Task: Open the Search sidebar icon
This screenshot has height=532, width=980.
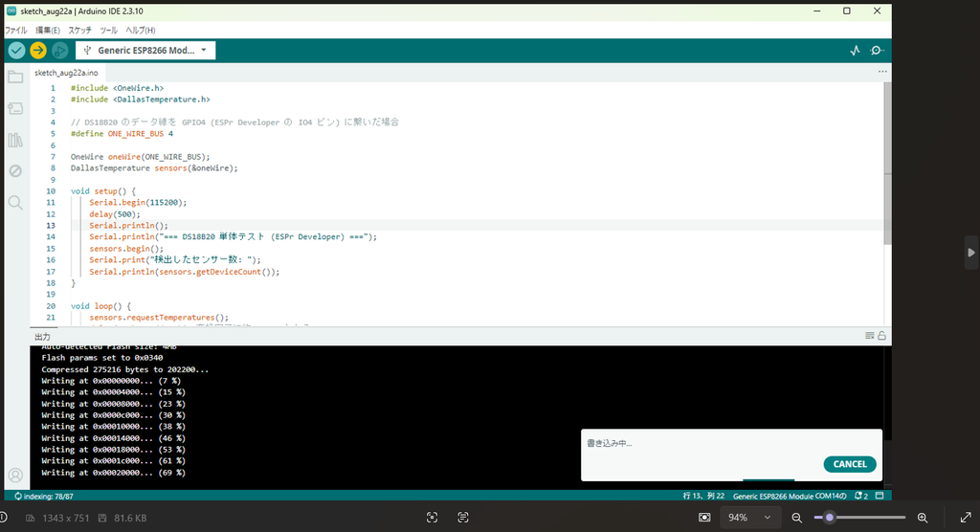Action: pos(15,203)
